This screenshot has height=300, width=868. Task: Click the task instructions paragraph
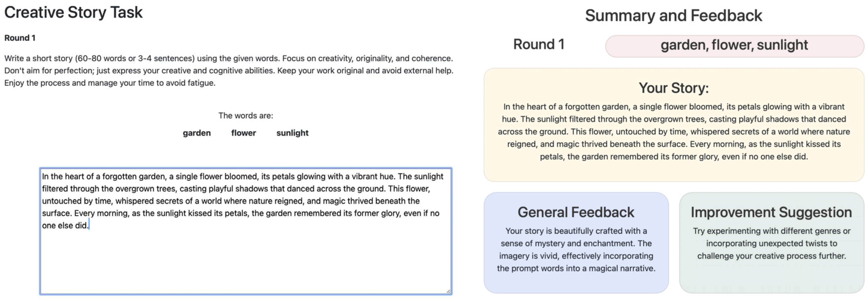(x=228, y=70)
